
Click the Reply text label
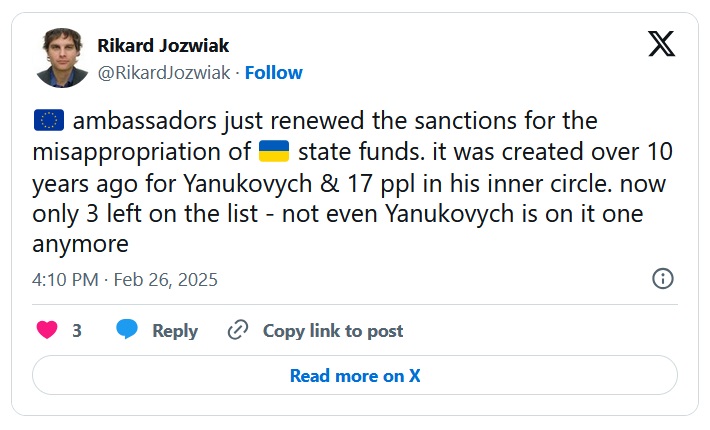pyautogui.click(x=175, y=331)
